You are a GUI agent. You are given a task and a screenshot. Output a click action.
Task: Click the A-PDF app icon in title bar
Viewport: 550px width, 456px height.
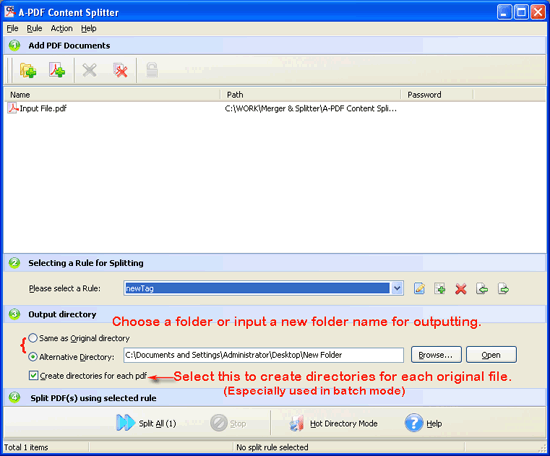pos(10,12)
